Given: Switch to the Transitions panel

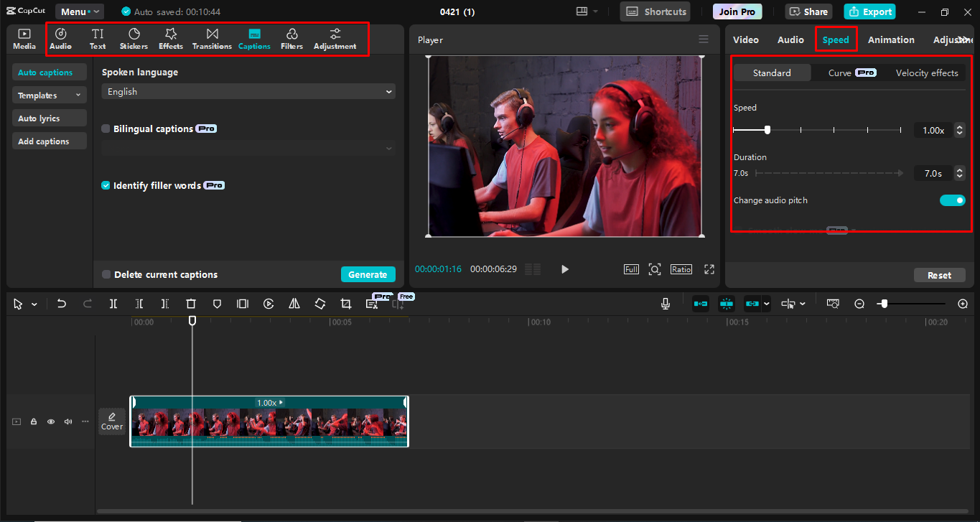Looking at the screenshot, I should pos(212,38).
